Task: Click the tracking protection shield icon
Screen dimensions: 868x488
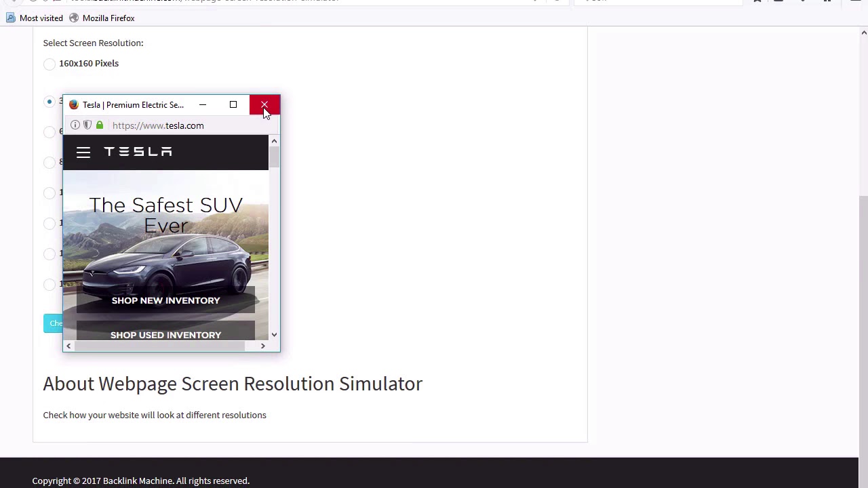Action: click(x=87, y=125)
